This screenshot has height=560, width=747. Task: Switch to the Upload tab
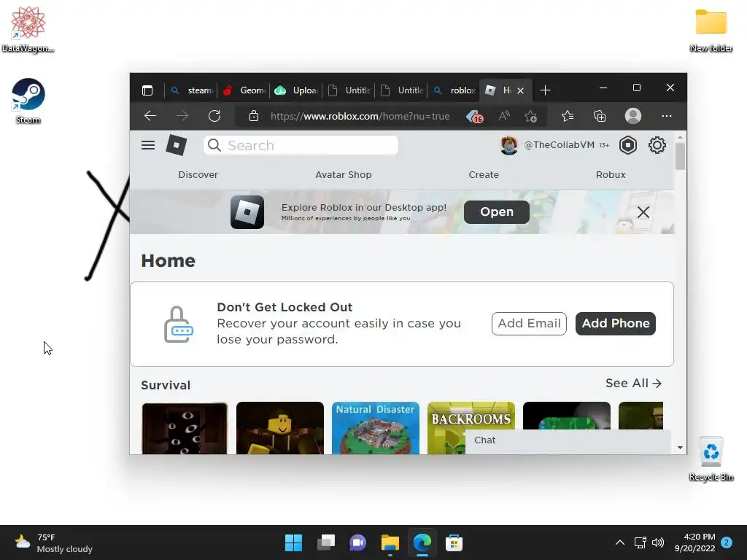pyautogui.click(x=296, y=90)
